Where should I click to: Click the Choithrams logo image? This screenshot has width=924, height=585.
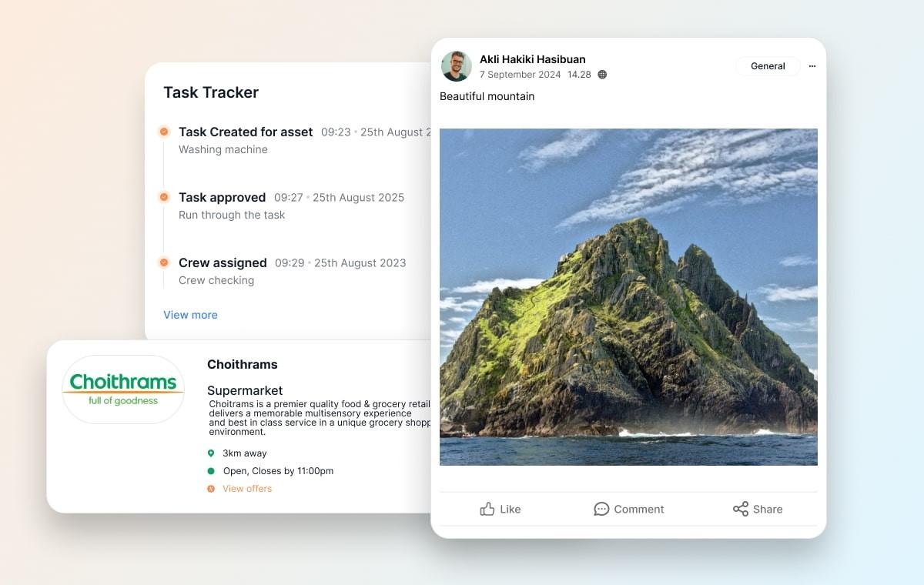123,389
